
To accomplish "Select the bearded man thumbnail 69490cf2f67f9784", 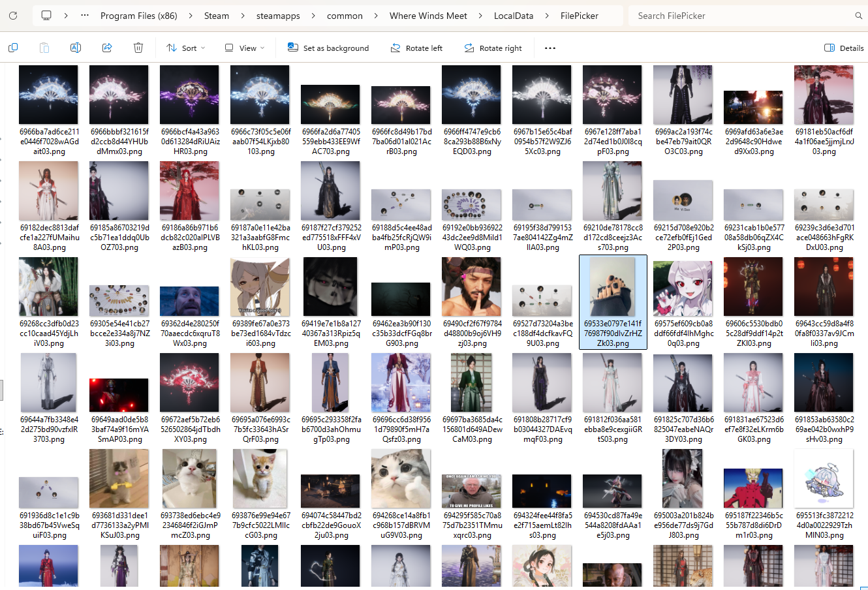I will (472, 287).
